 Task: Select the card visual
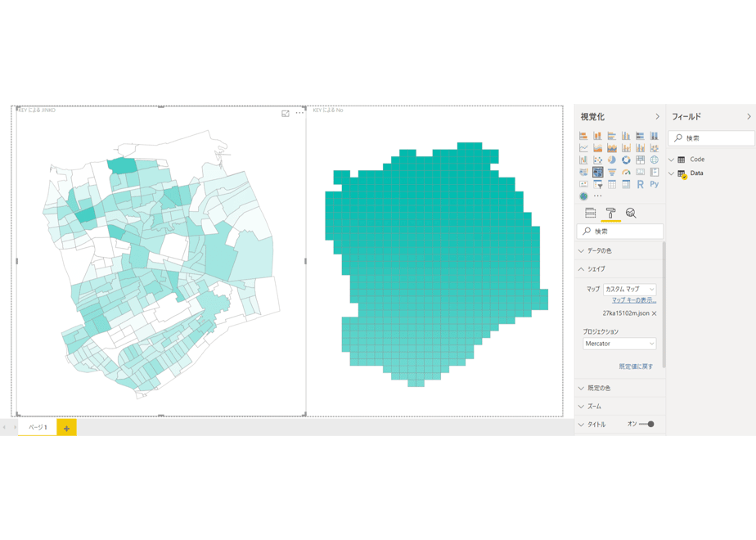point(640,172)
